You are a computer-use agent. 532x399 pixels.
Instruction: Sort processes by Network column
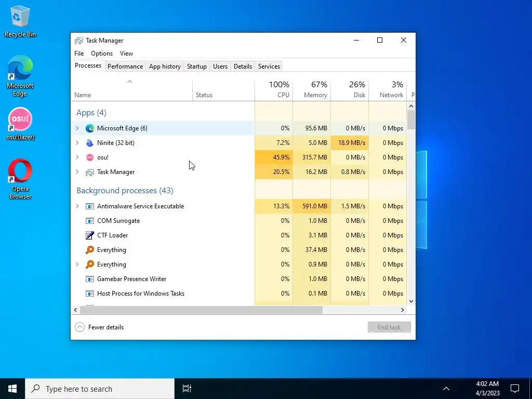tap(388, 90)
